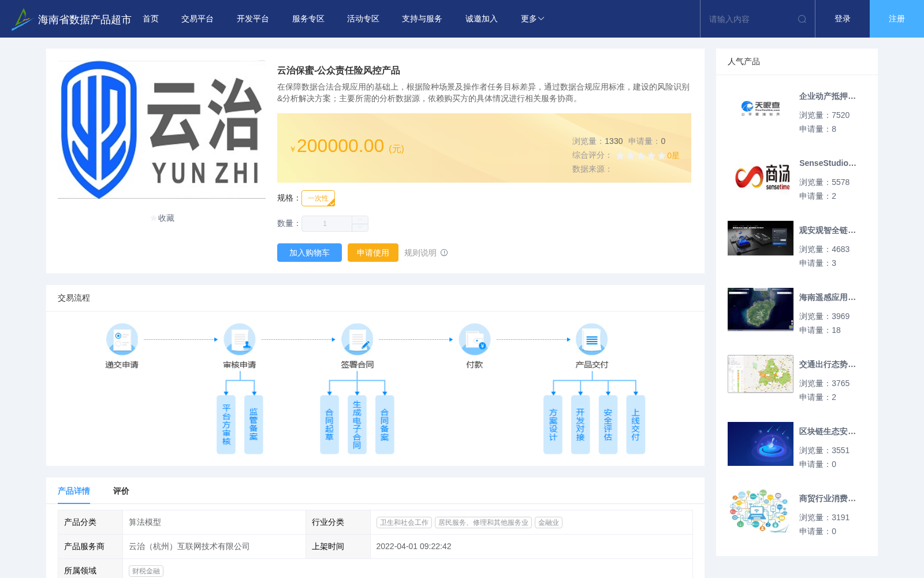This screenshot has height=578, width=924.
Task: Click the 卫生和社会工作 industry tag
Action: tap(404, 523)
